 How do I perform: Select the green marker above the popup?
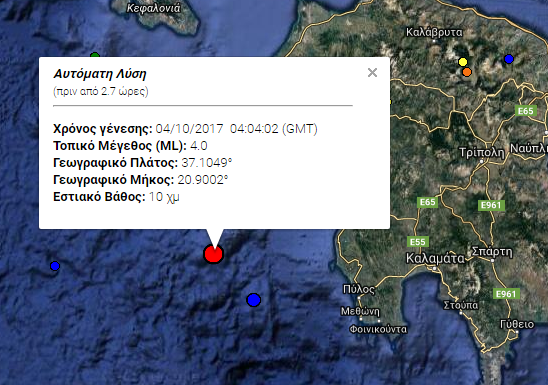[x=95, y=55]
